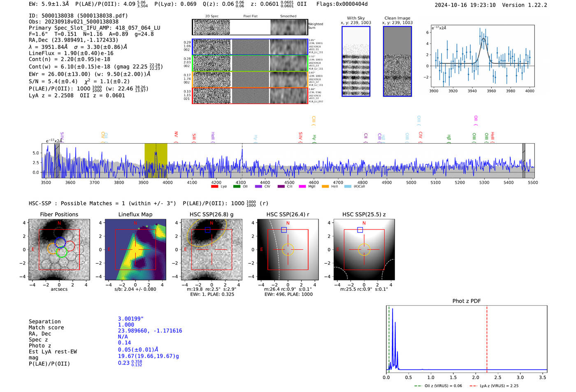
Task: Click the red dashed LyA line in Phot z PDF
Action: click(487, 339)
